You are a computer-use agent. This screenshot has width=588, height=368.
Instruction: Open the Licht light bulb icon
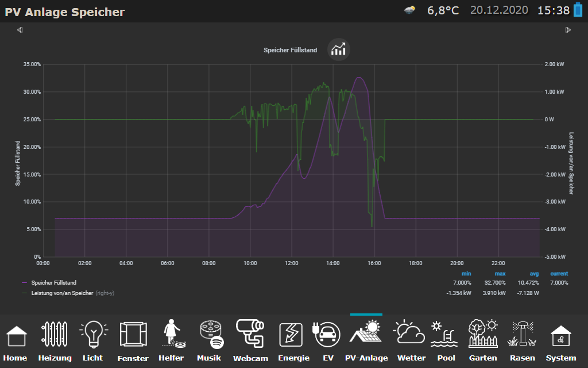(x=94, y=334)
